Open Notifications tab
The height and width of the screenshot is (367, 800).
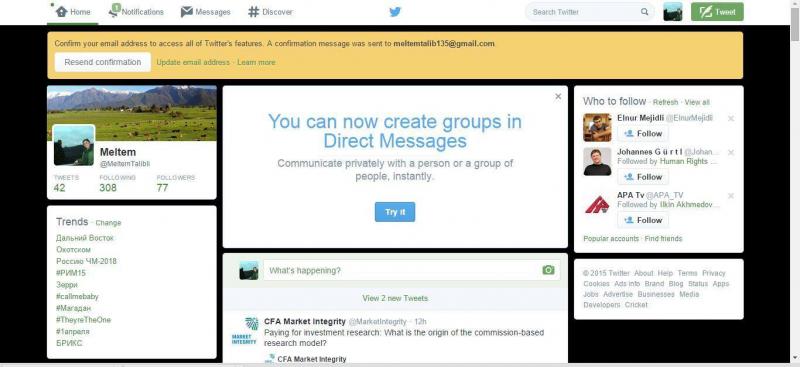click(x=136, y=12)
